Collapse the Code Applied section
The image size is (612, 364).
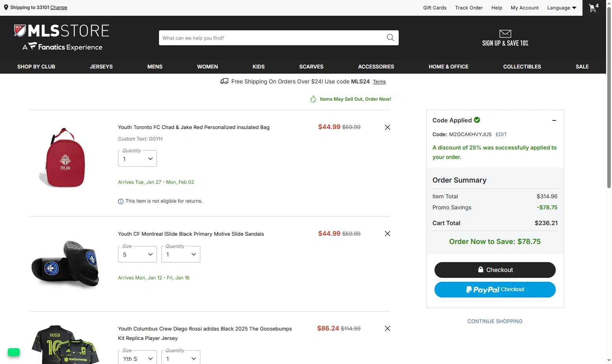coord(554,120)
